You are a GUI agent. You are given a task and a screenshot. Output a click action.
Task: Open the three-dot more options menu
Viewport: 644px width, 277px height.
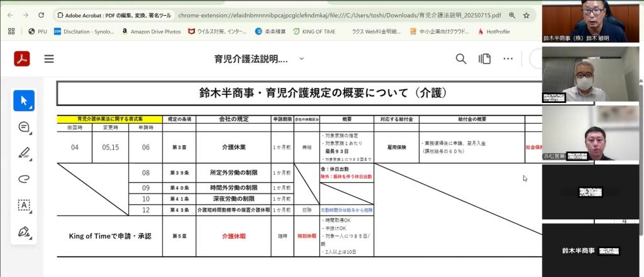(x=508, y=59)
